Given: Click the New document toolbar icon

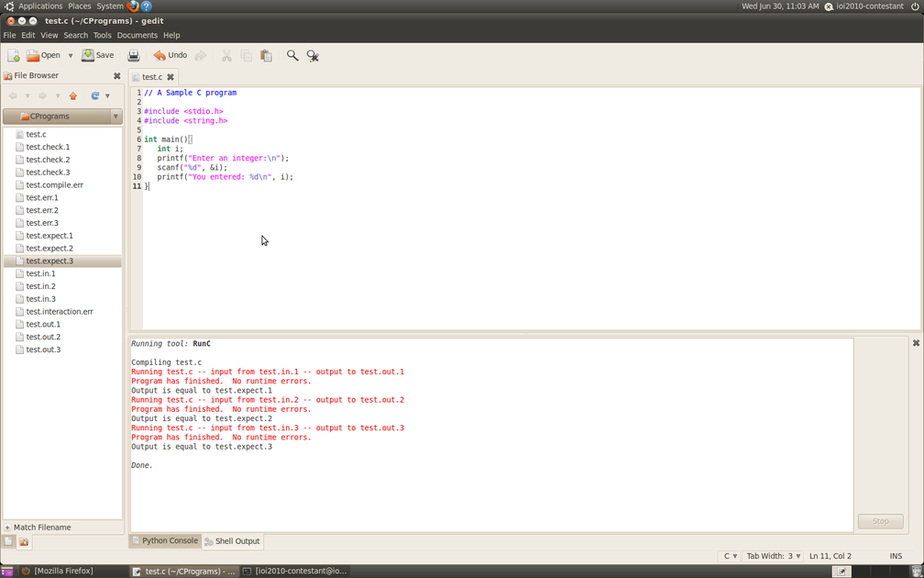Looking at the screenshot, I should coord(13,55).
